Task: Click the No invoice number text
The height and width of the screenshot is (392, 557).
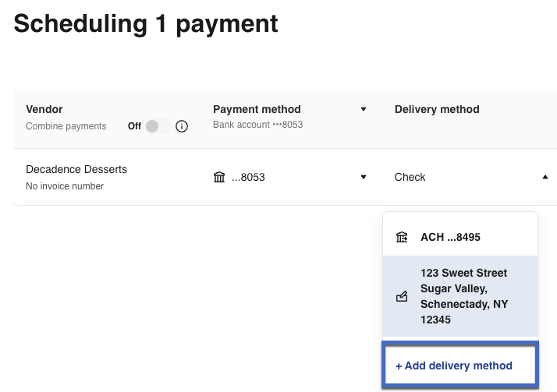Action: tap(65, 186)
